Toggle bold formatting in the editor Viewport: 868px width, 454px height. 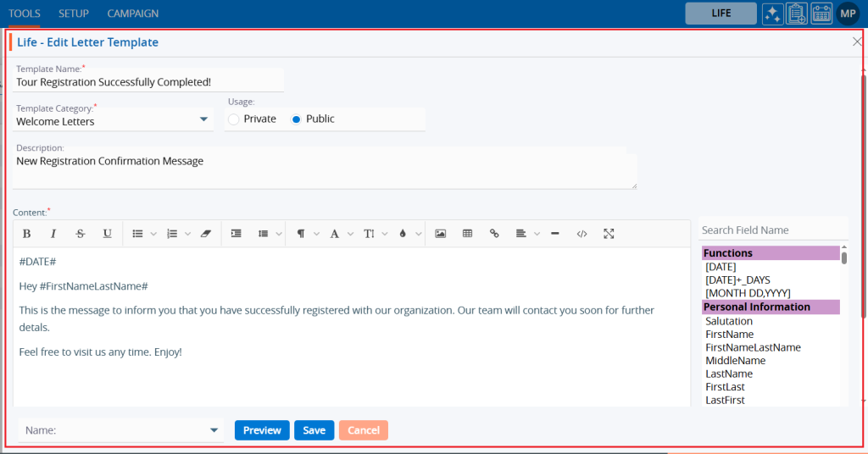tap(26, 234)
